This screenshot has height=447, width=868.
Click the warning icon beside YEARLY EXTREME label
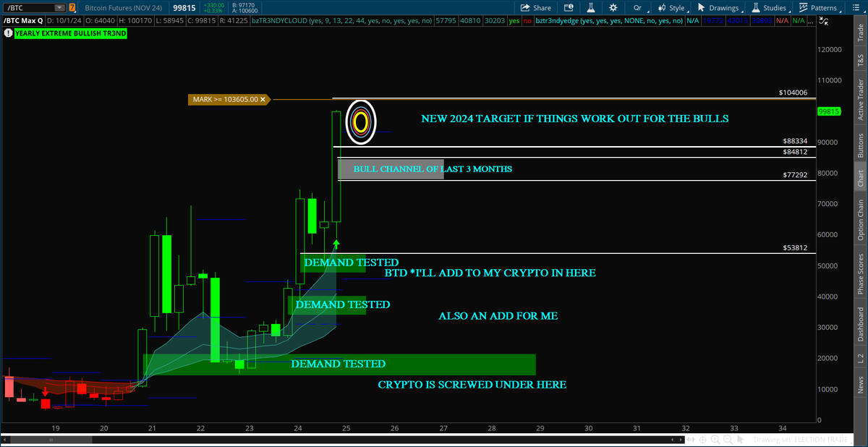click(x=8, y=33)
